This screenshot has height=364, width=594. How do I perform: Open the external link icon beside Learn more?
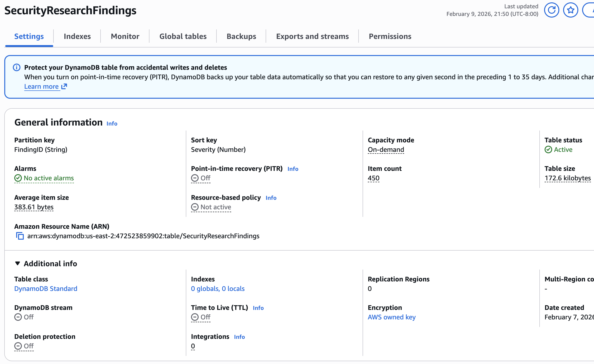64,86
